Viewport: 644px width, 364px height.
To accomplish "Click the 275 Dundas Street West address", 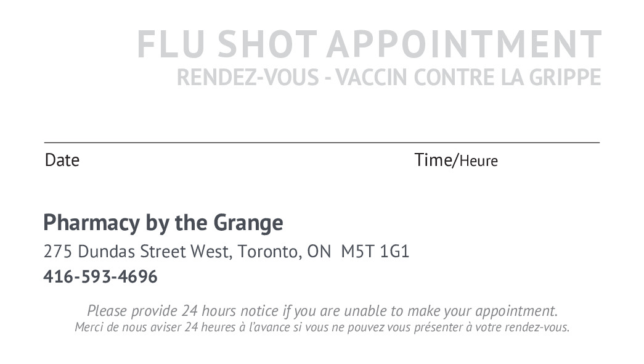I will [x=136, y=252].
